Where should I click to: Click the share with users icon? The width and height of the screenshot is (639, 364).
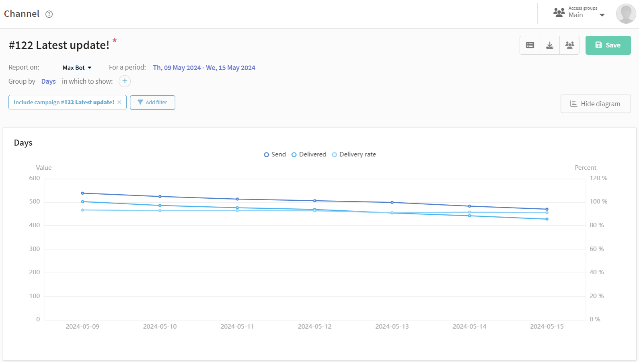point(569,45)
